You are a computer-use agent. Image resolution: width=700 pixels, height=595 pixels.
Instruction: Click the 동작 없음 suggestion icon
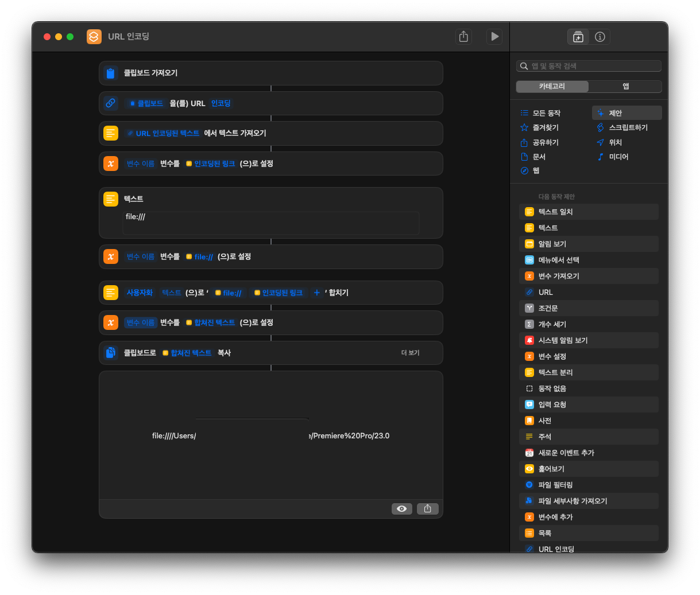click(x=529, y=388)
